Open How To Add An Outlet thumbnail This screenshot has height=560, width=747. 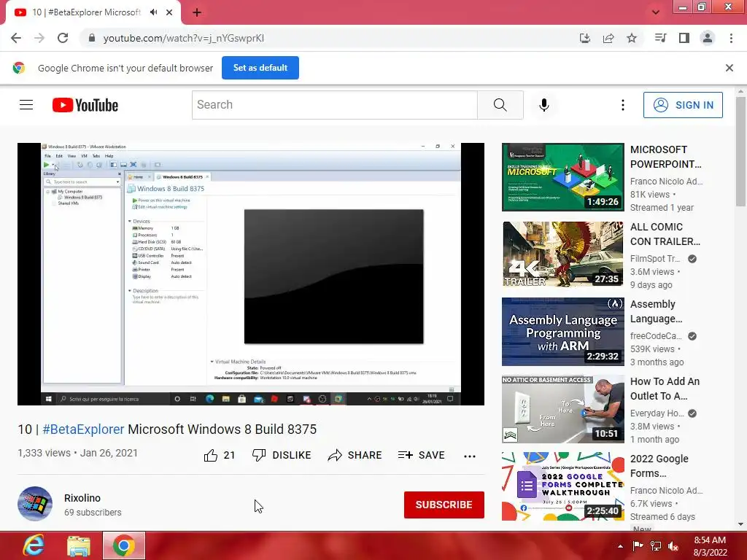pyautogui.click(x=563, y=409)
